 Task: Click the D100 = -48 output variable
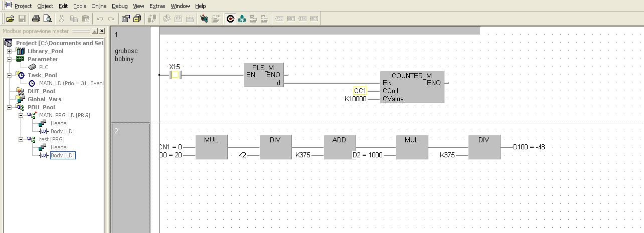click(529, 147)
